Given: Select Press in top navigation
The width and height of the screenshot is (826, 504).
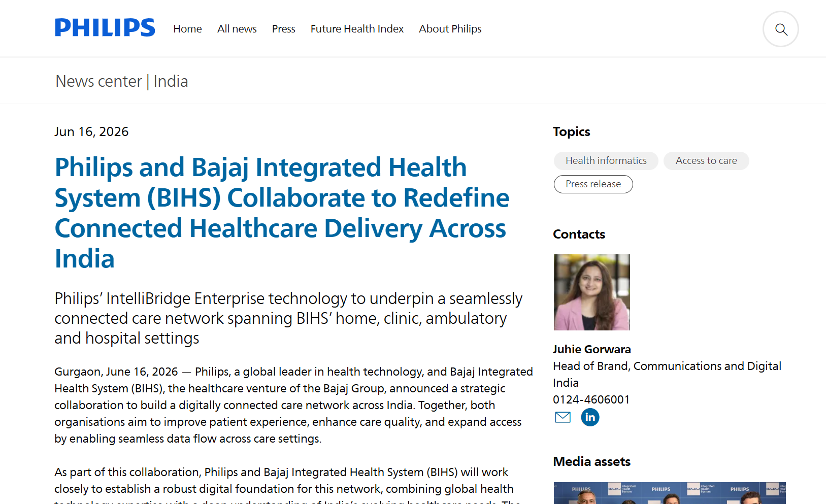Looking at the screenshot, I should (x=283, y=29).
